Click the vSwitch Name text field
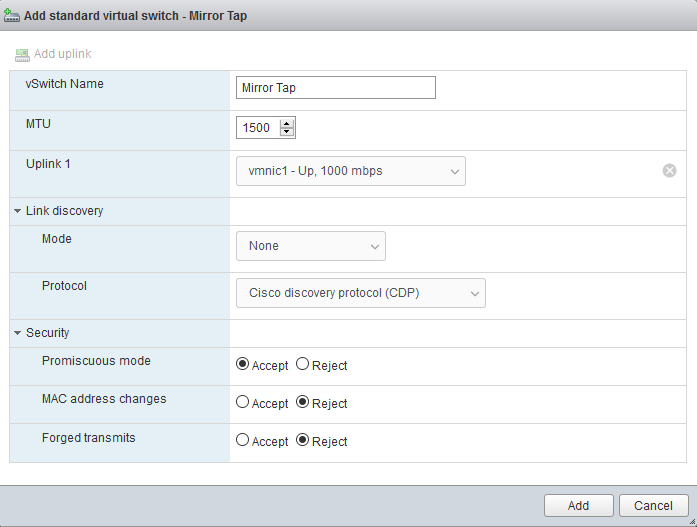Image resolution: width=697 pixels, height=527 pixels. (x=336, y=88)
